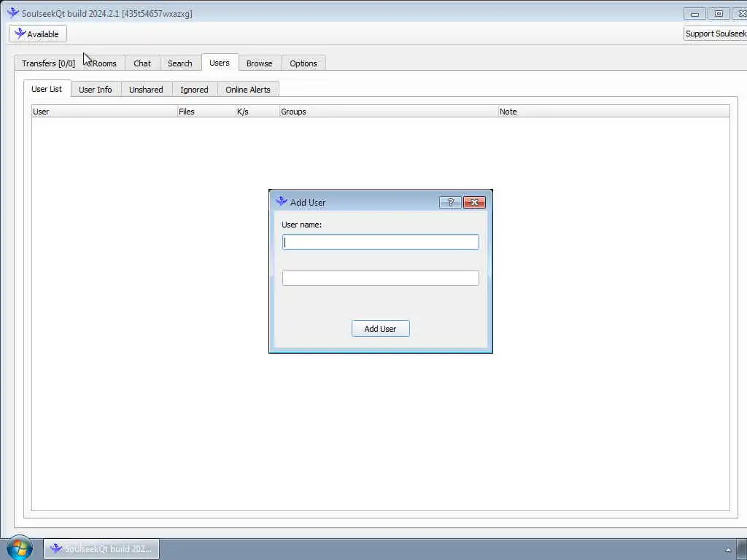Viewport: 747px width, 560px height.
Task: Open the Browse tab
Action: [259, 63]
